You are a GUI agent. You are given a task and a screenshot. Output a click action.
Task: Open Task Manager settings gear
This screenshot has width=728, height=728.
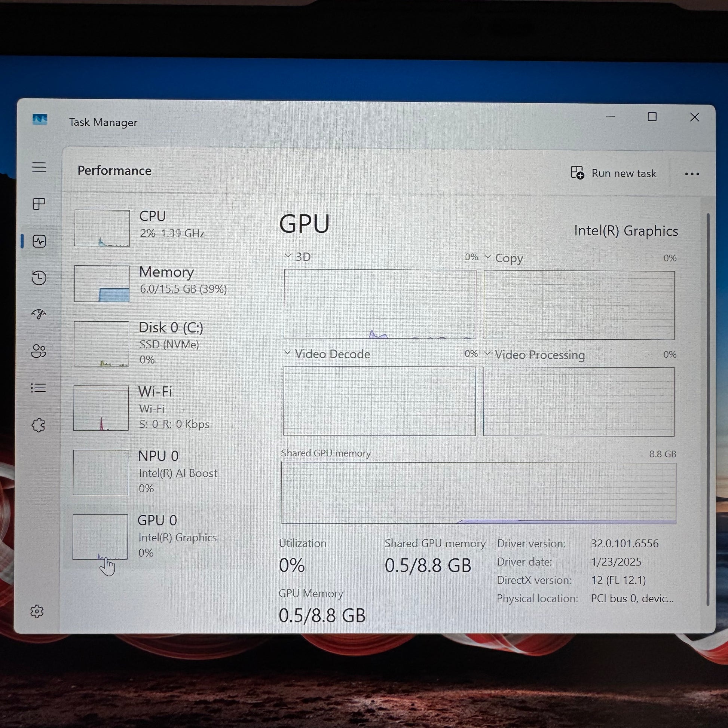(x=37, y=611)
